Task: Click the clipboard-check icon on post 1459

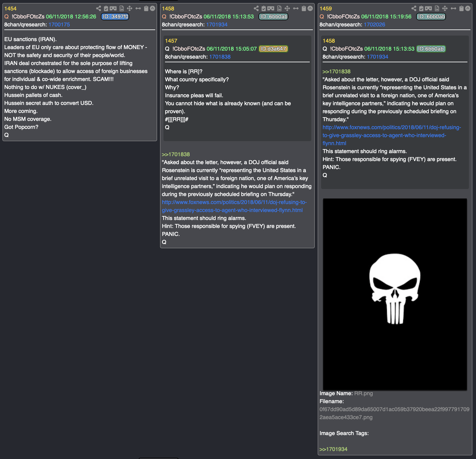Action: 421,9
